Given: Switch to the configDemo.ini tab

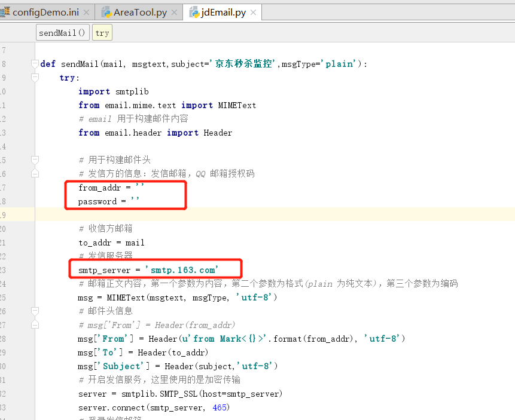Looking at the screenshot, I should [x=45, y=13].
